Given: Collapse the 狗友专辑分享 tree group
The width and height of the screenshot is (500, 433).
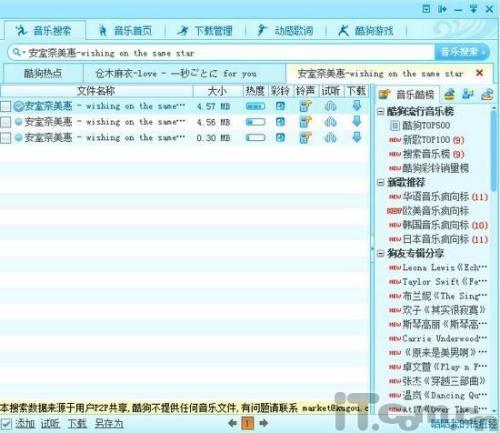Looking at the screenshot, I should coord(381,254).
